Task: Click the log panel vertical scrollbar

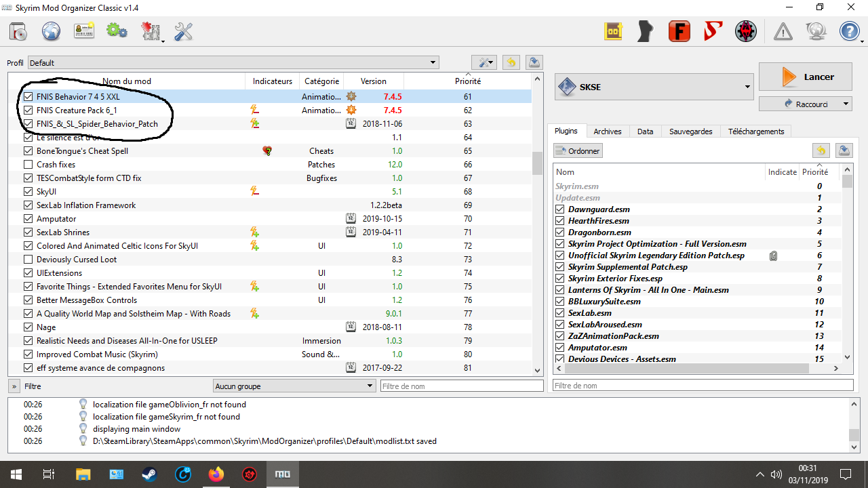Action: coord(854,426)
